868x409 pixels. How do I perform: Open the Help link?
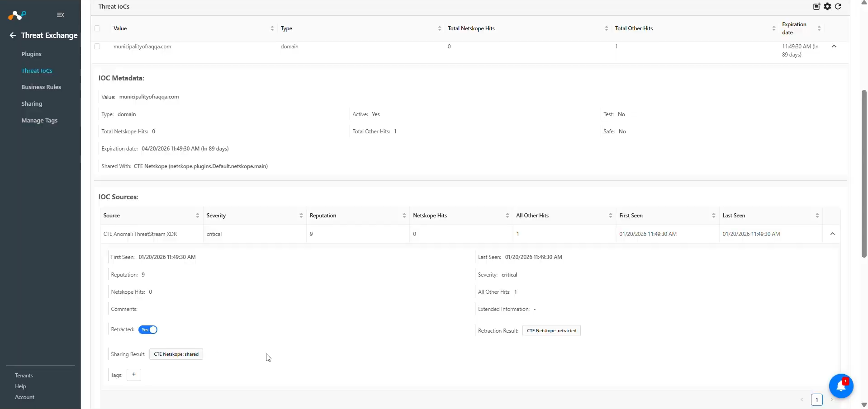[20, 386]
